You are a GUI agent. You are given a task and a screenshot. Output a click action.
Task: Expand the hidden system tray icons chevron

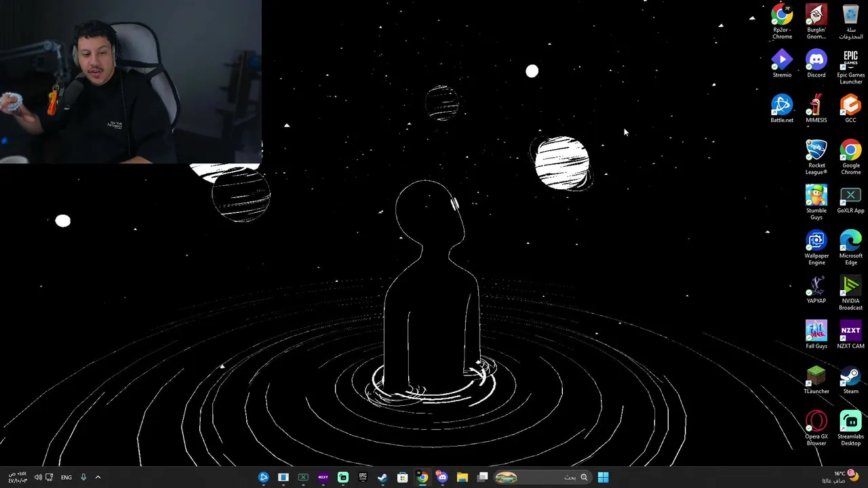98,477
